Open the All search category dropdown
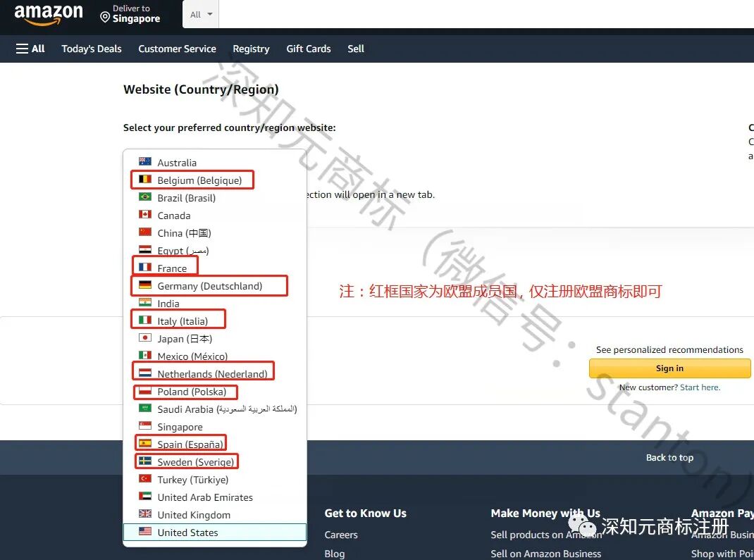Screen dimensions: 754x560 point(200,14)
